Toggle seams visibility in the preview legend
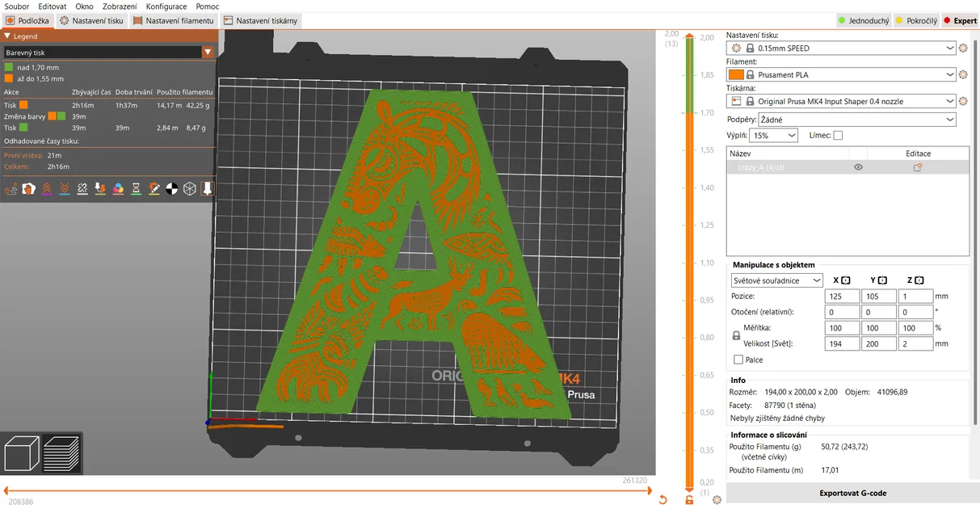This screenshot has width=980, height=505. (x=82, y=188)
